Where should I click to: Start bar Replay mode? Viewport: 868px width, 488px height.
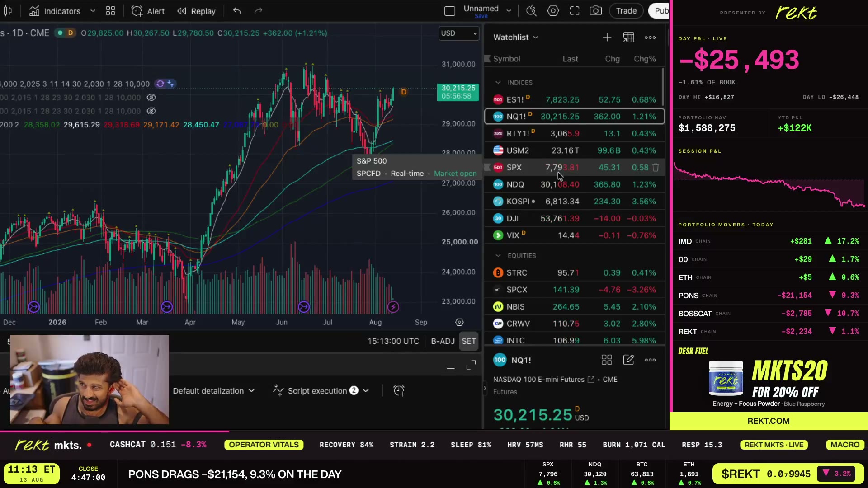196,11
